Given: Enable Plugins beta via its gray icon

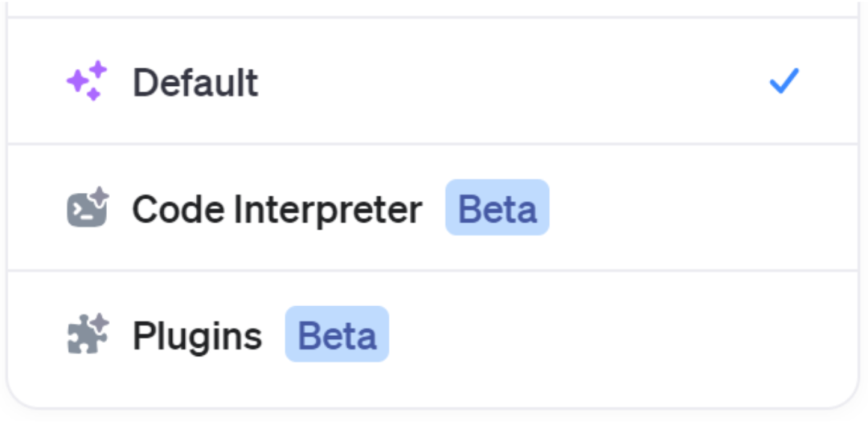Looking at the screenshot, I should (x=87, y=335).
